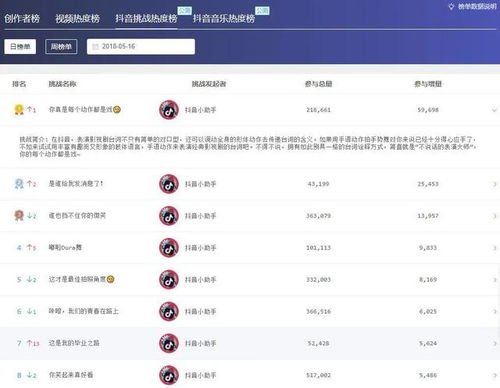Click the up arrow beside rank 1
The image size is (500, 388).
tap(29, 109)
